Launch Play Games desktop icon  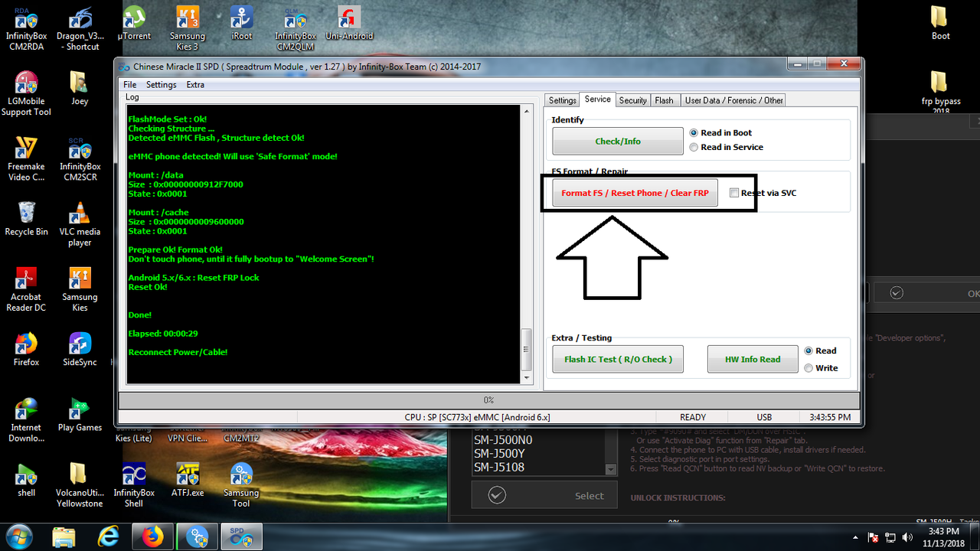tap(80, 414)
